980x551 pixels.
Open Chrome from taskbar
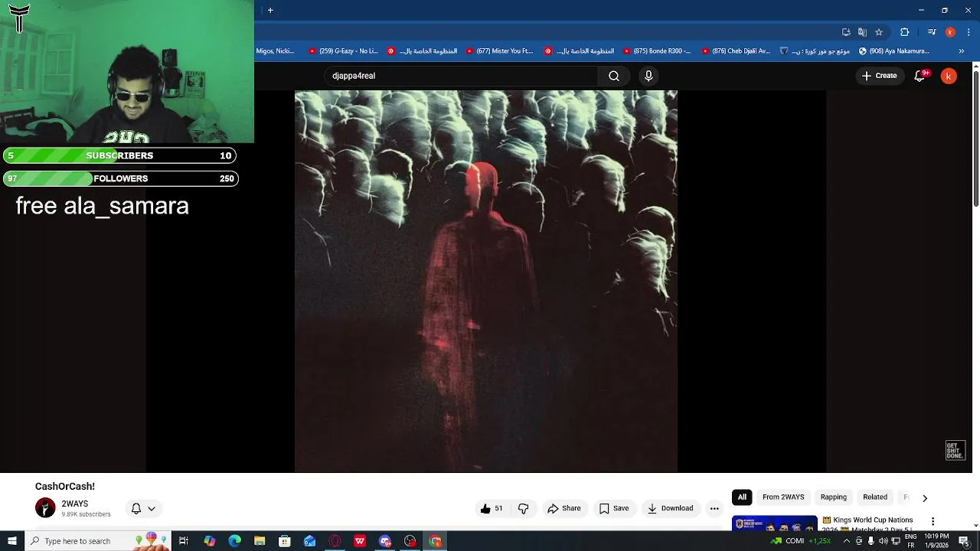point(436,541)
